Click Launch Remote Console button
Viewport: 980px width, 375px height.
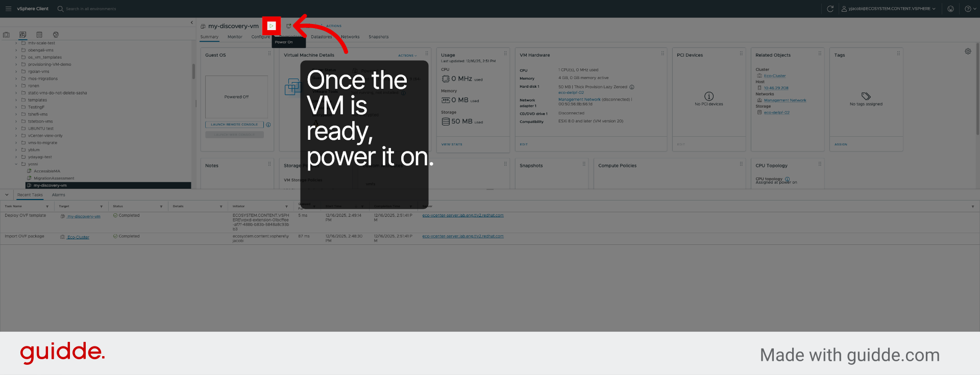[234, 124]
